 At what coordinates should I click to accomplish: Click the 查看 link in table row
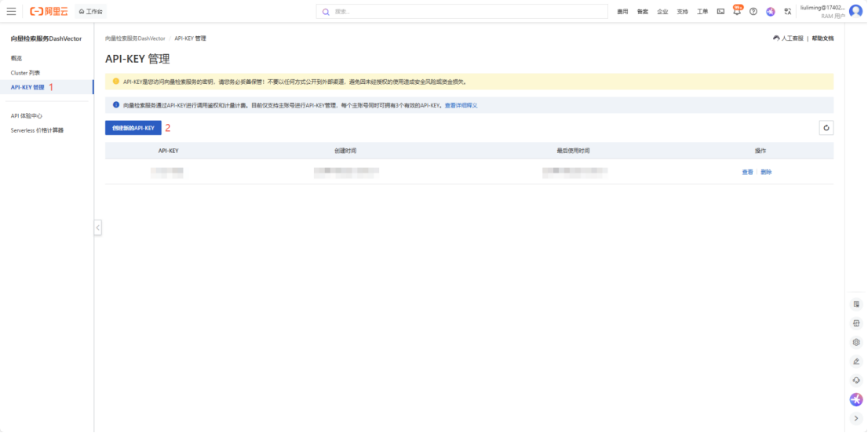747,172
